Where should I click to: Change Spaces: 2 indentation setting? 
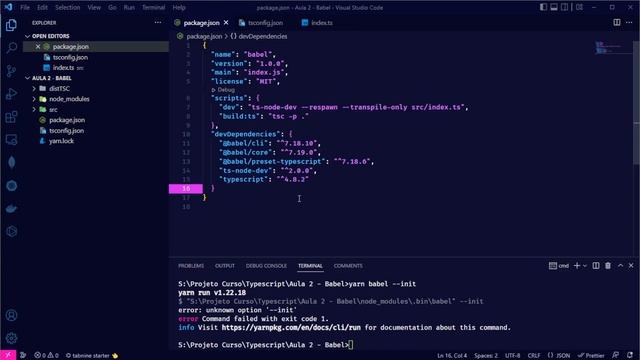486,356
